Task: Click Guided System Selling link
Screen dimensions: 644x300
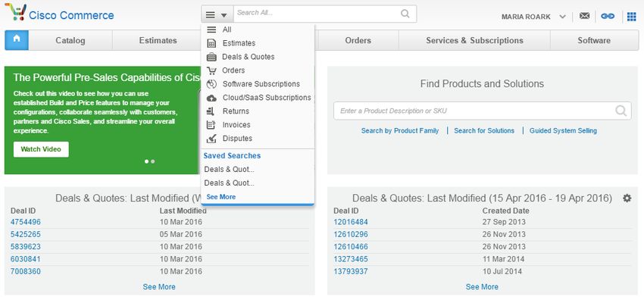Action: [x=563, y=130]
